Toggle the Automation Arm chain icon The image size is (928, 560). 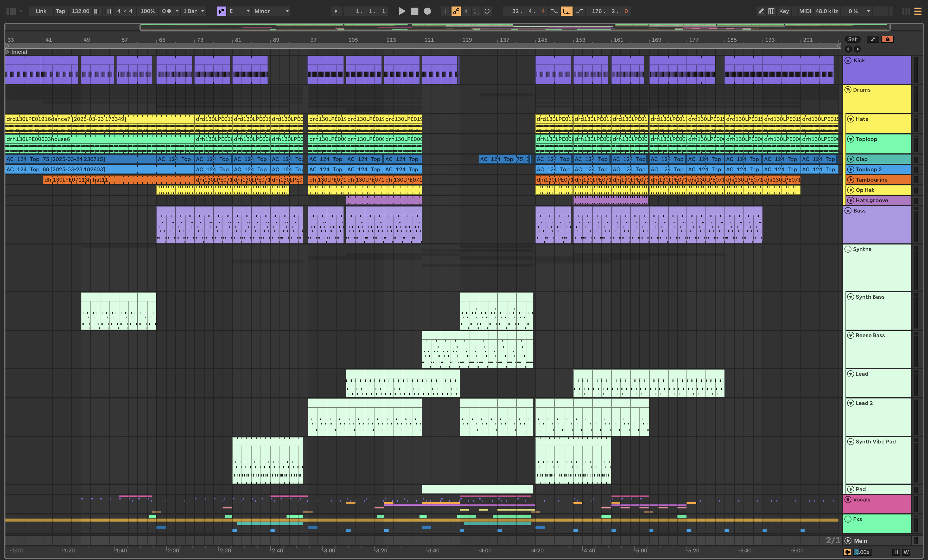456,11
